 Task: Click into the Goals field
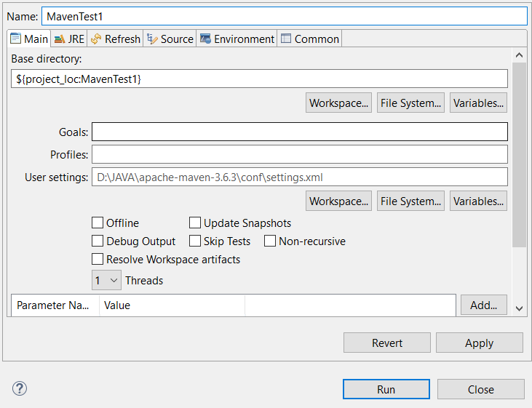click(x=300, y=132)
